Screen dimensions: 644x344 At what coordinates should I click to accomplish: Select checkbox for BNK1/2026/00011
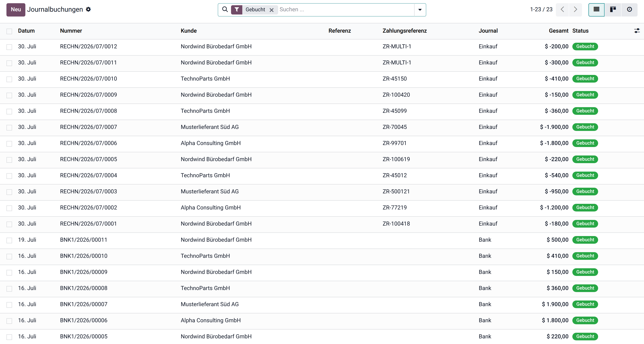[x=9, y=240]
